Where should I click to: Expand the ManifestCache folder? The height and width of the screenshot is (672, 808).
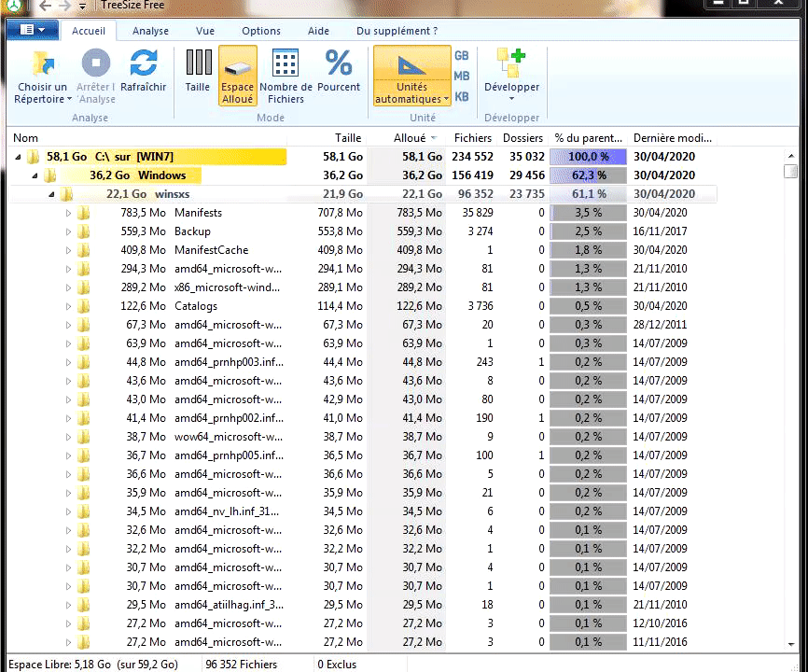pos(68,250)
